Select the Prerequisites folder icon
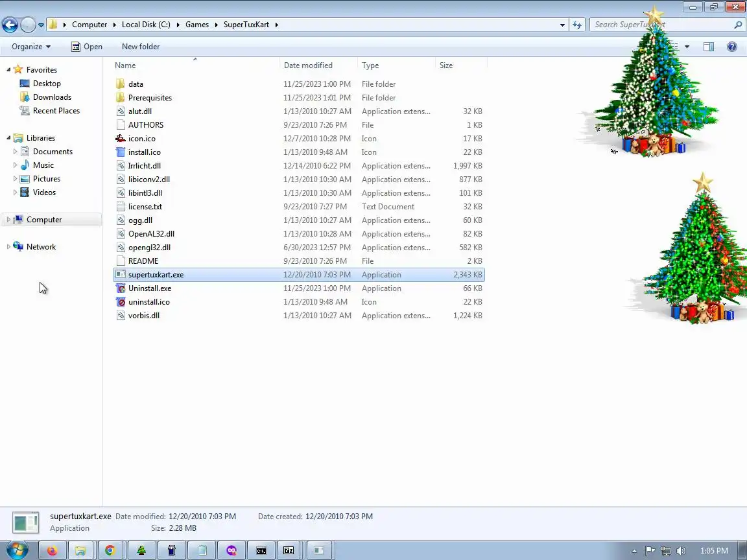The image size is (747, 560). pos(121,98)
